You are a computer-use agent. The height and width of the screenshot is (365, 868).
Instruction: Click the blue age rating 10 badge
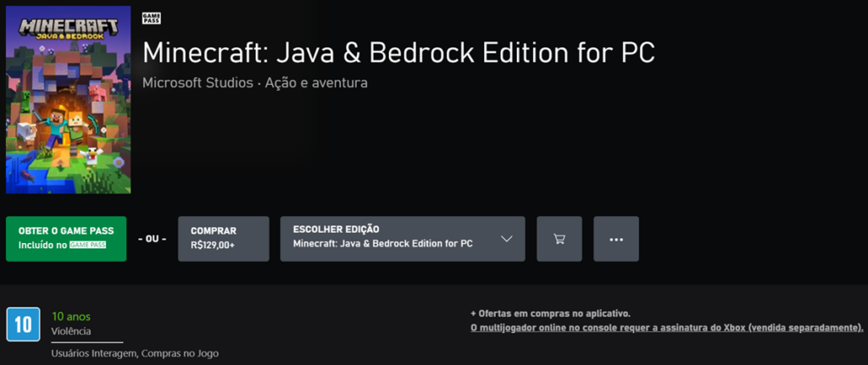pos(24,324)
